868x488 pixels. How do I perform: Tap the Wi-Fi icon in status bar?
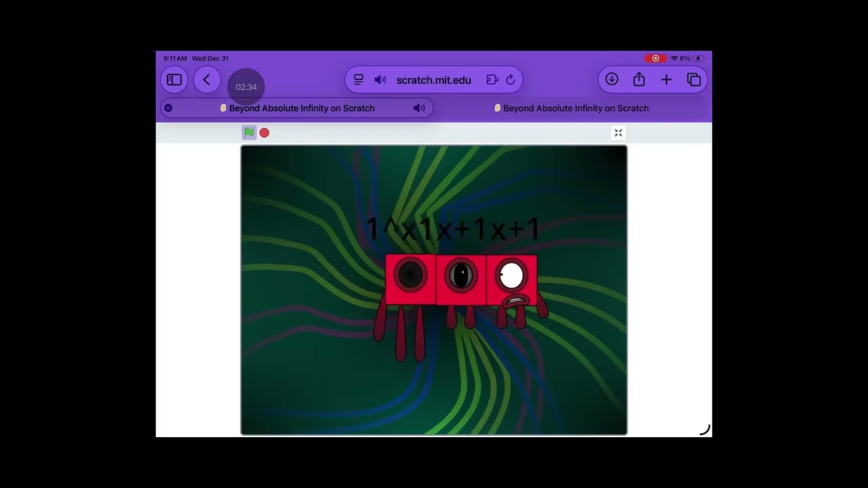tap(674, 58)
